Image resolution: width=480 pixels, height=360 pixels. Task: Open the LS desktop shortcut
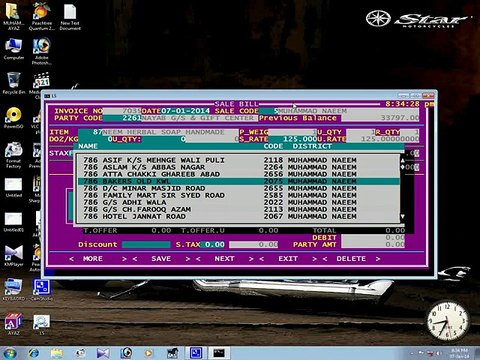[41, 325]
